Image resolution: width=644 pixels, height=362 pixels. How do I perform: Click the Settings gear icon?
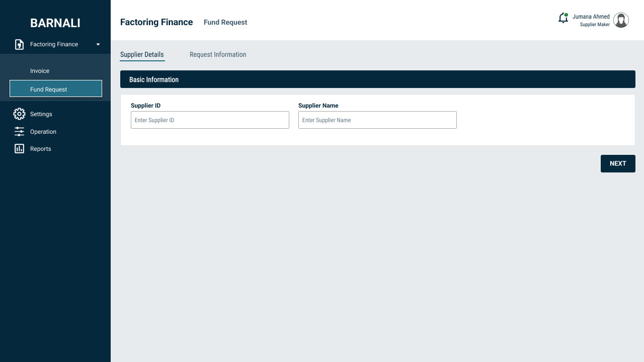tap(19, 114)
